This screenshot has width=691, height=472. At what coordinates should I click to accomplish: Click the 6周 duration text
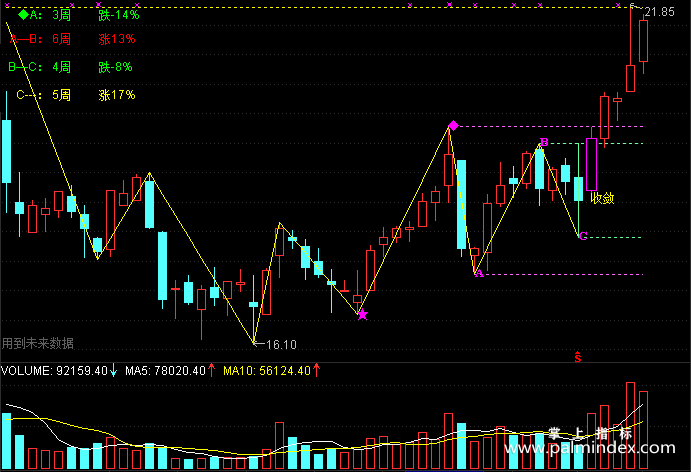(x=61, y=39)
